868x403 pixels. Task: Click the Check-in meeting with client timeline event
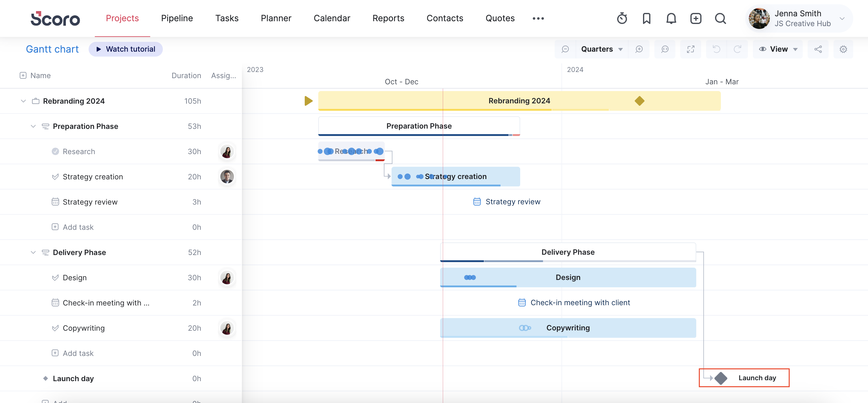pos(574,303)
